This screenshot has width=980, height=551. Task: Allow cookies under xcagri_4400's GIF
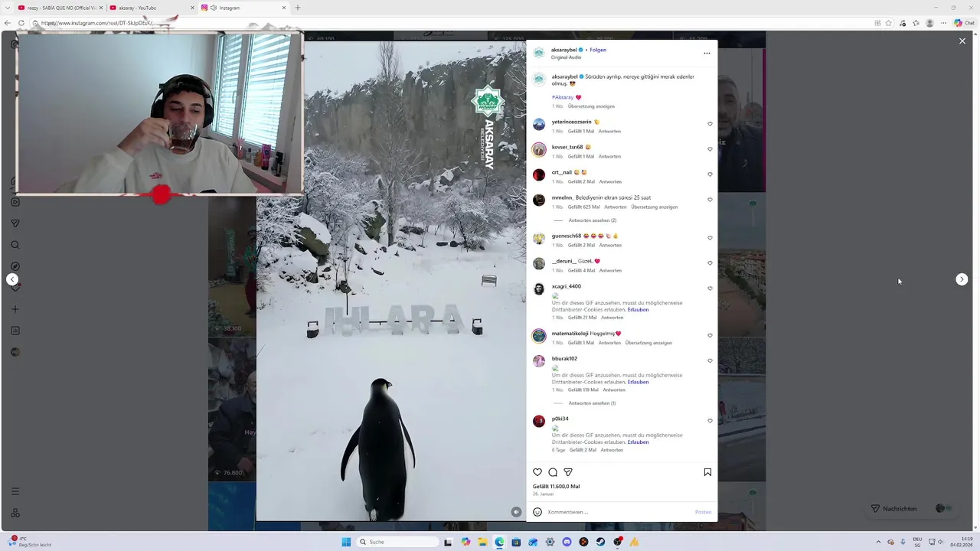coord(638,309)
